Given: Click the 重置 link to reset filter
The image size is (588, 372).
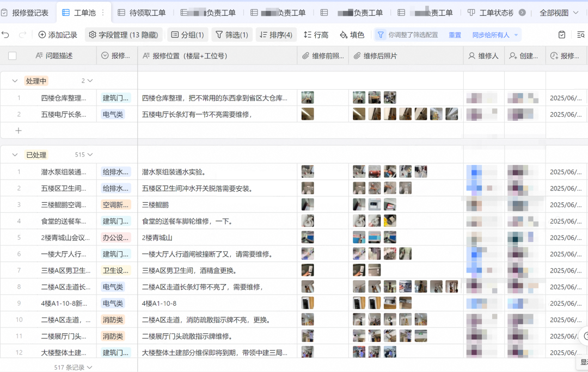Looking at the screenshot, I should coord(455,35).
